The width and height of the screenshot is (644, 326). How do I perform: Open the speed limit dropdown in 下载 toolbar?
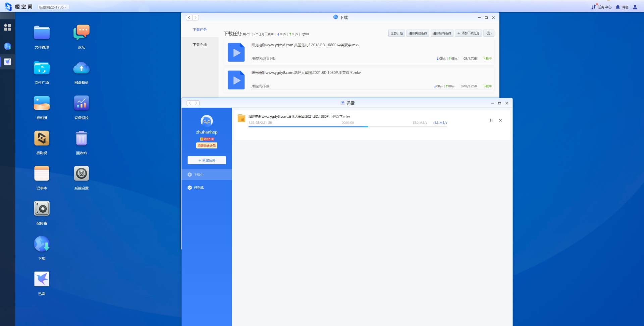tap(489, 33)
